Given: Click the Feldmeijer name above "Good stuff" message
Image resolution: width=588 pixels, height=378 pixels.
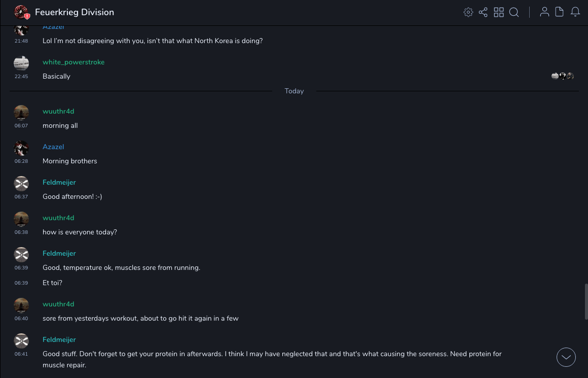Looking at the screenshot, I should [x=59, y=339].
